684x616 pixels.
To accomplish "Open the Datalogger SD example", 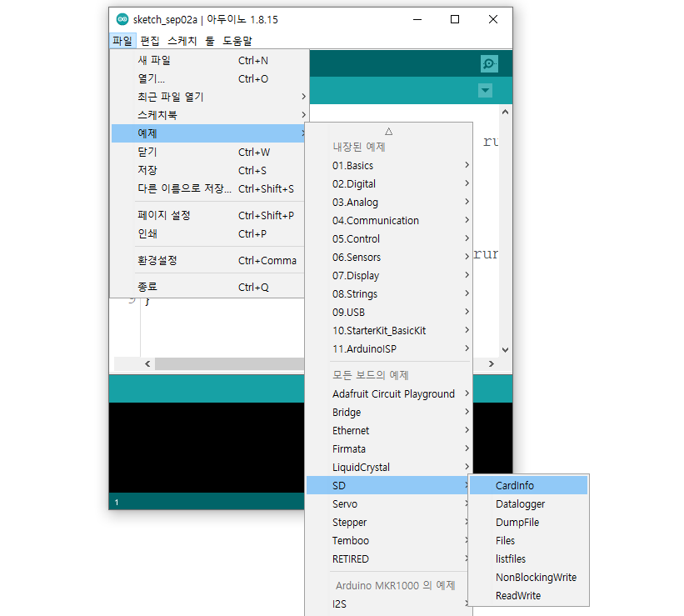I will click(x=529, y=503).
